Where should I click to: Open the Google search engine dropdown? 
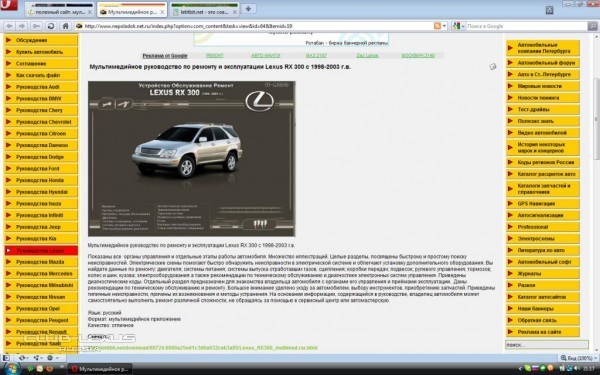point(458,26)
